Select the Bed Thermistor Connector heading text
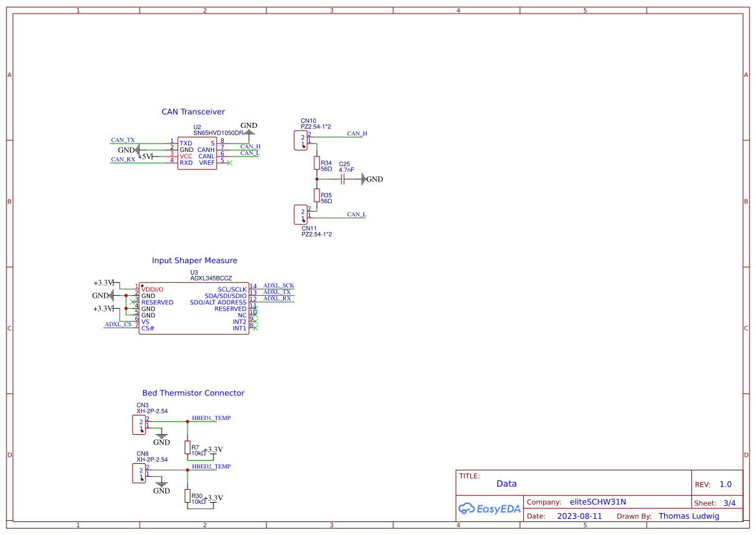Viewport: 756px width, 535px height. pos(193,393)
